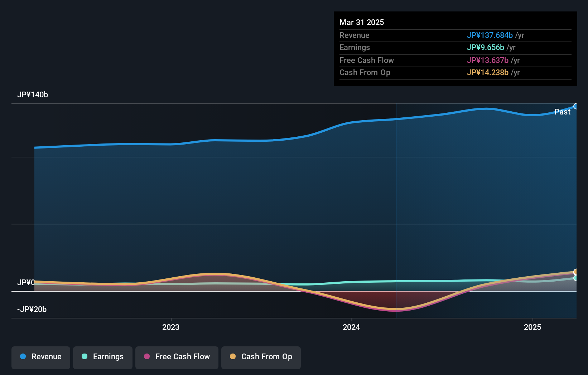Click the Earnings row label in tooltip
The image size is (588, 375).
tap(355, 48)
